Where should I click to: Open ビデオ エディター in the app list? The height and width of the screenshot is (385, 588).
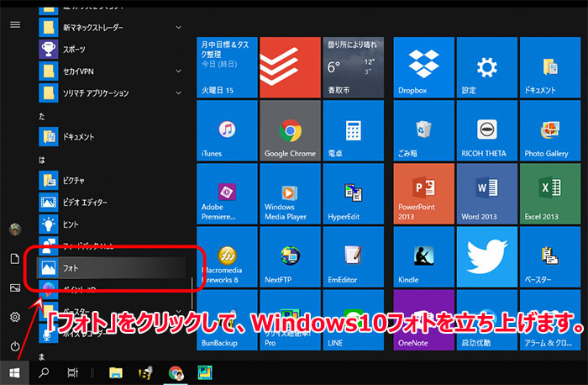(x=112, y=203)
